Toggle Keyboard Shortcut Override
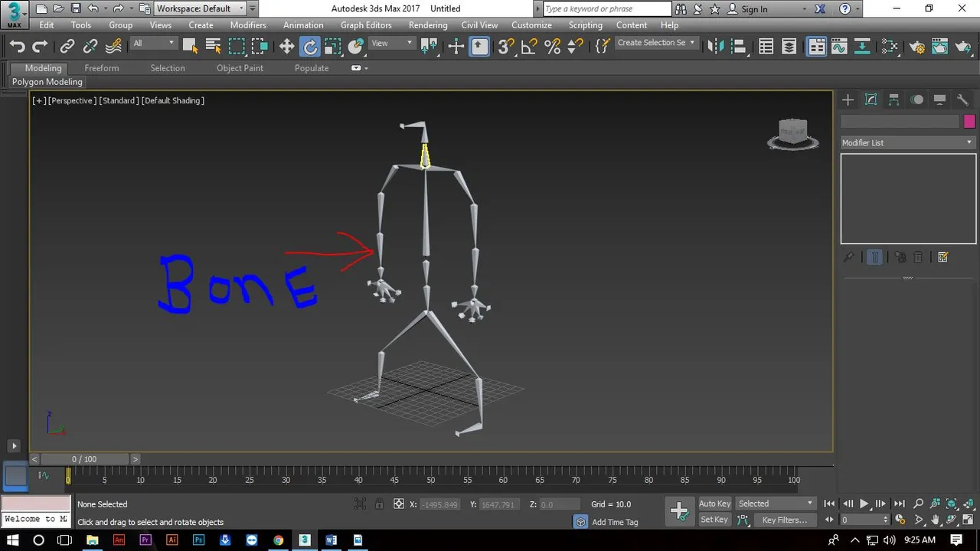Viewport: 980px width, 551px height. click(479, 47)
